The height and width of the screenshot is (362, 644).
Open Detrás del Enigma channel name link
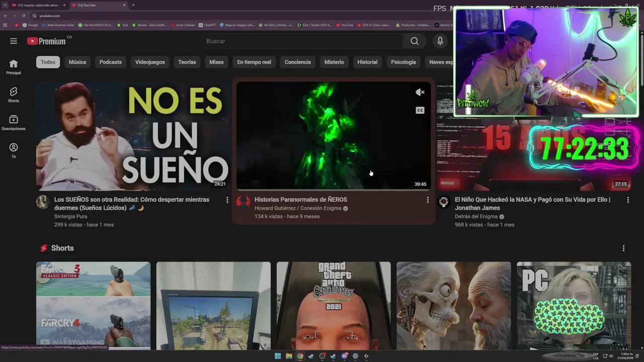coord(476,216)
